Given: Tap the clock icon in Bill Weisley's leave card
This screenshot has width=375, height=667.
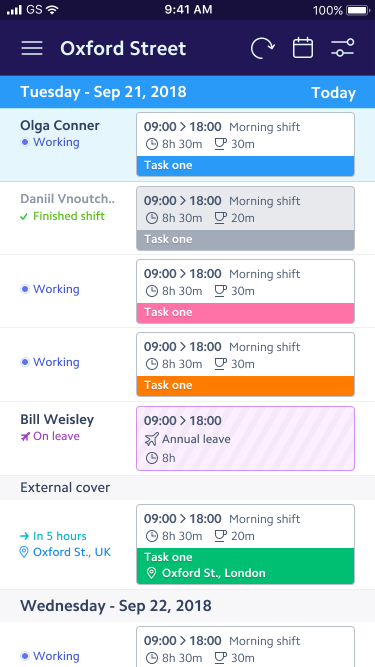Looking at the screenshot, I should point(151,458).
